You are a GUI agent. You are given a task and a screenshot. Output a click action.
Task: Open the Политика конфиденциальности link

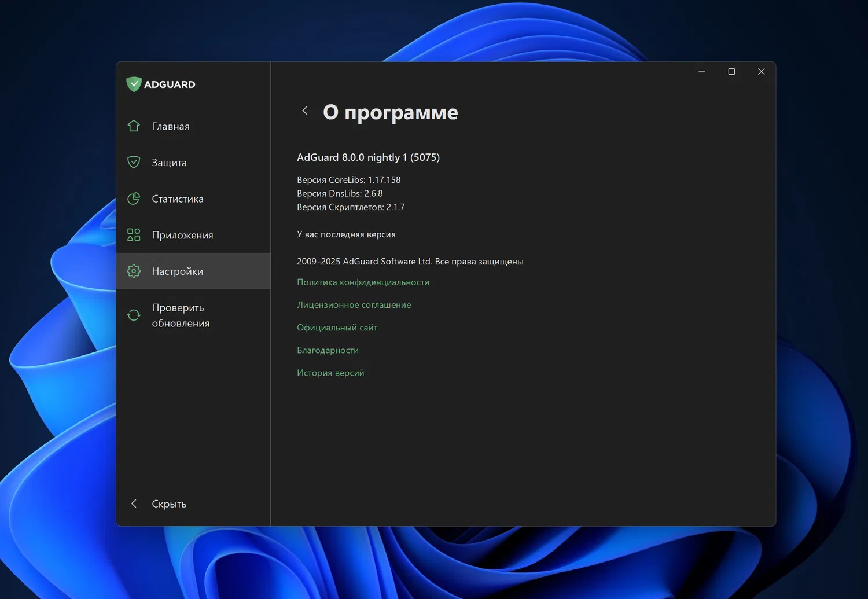(363, 282)
